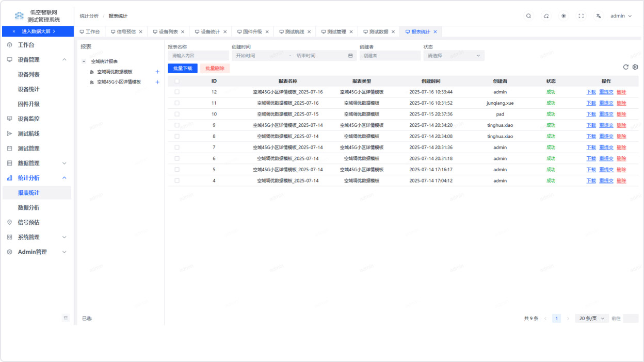Select all rows with header checkbox
Viewport: 644px width, 362px height.
coord(177,81)
